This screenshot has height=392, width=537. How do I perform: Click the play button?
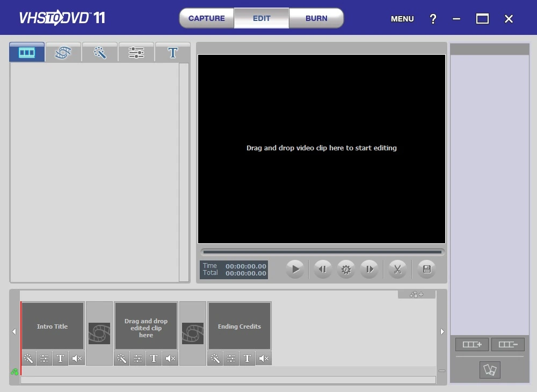click(295, 270)
